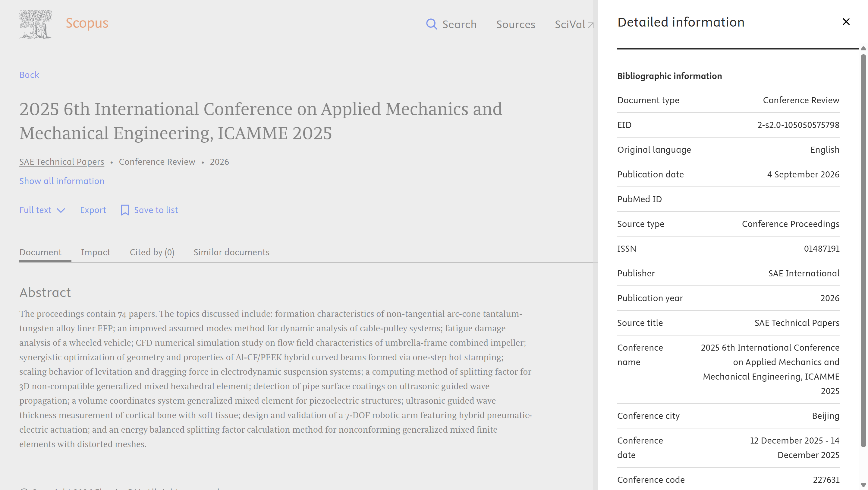This screenshot has width=868, height=490.
Task: Click the SciVal external link arrow icon
Action: pyautogui.click(x=591, y=25)
